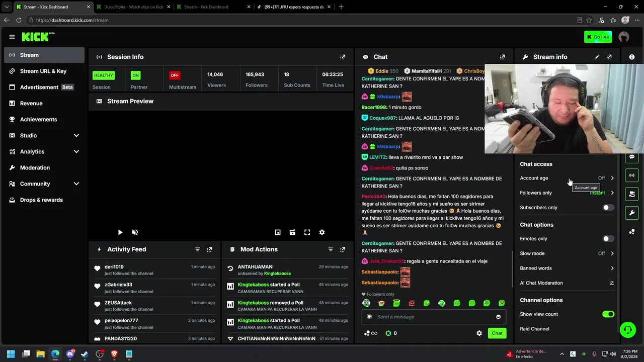Toggle Emotes only chat
This screenshot has width=644, height=362.
pyautogui.click(x=608, y=239)
